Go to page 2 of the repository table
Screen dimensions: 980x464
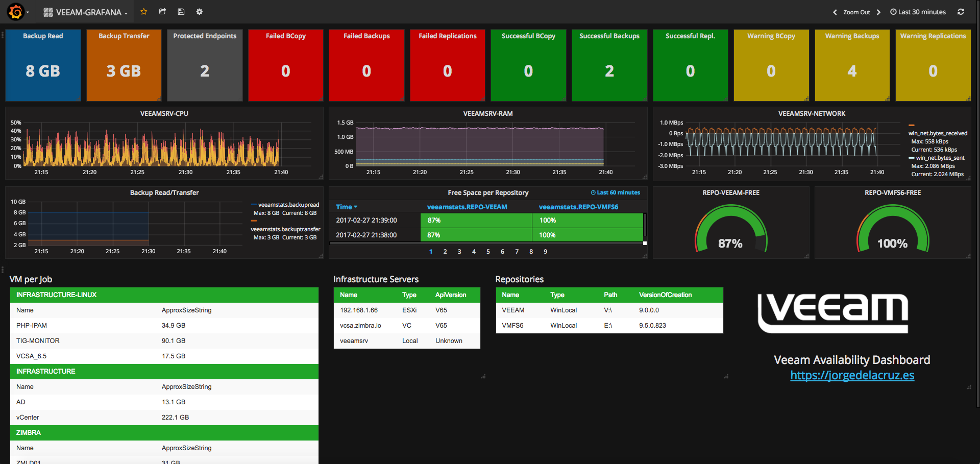tap(445, 251)
